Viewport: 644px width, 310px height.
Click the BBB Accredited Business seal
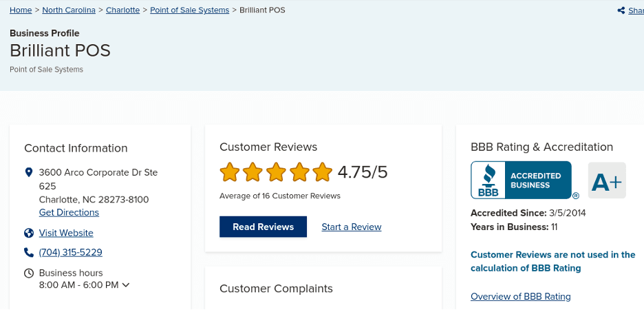coord(521,180)
